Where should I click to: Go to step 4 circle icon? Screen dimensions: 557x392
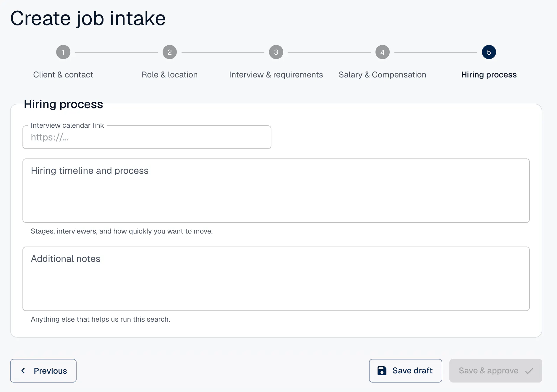(383, 52)
